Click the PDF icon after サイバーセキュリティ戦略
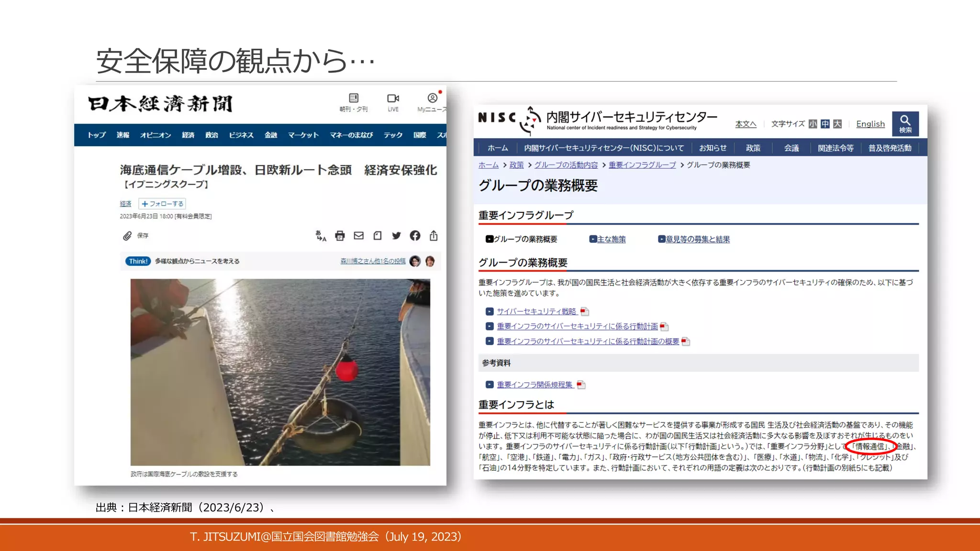Image resolution: width=980 pixels, height=551 pixels. click(584, 312)
